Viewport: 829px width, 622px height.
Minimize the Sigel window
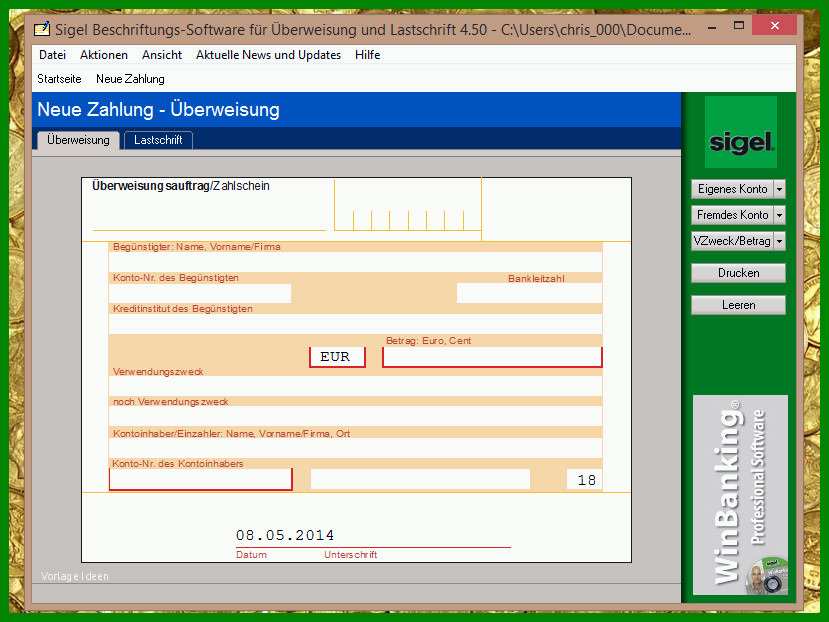click(713, 26)
